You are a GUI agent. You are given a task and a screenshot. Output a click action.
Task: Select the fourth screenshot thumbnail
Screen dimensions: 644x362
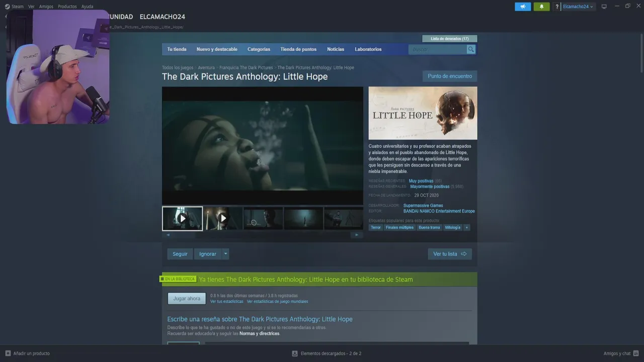click(303, 219)
